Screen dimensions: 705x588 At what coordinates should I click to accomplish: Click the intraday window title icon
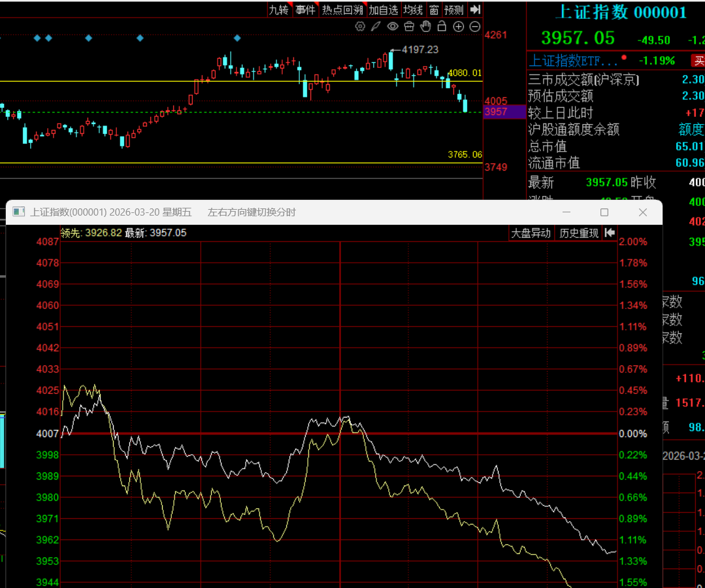18,212
